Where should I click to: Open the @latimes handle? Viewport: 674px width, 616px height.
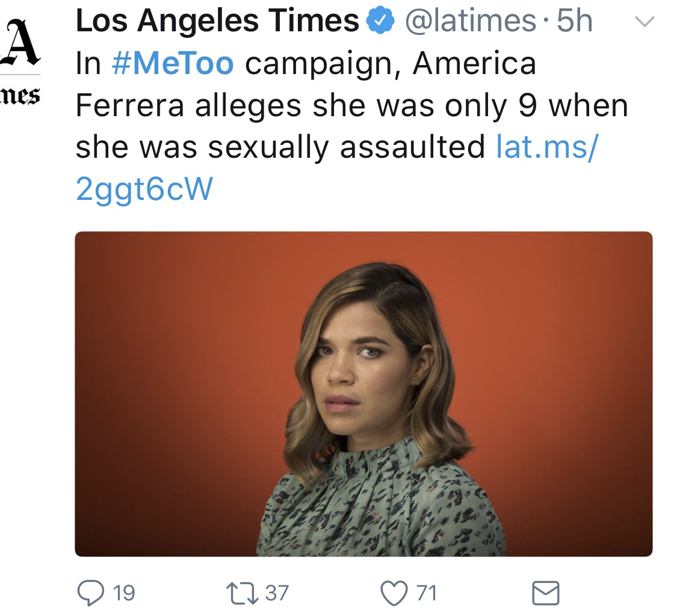point(471,23)
